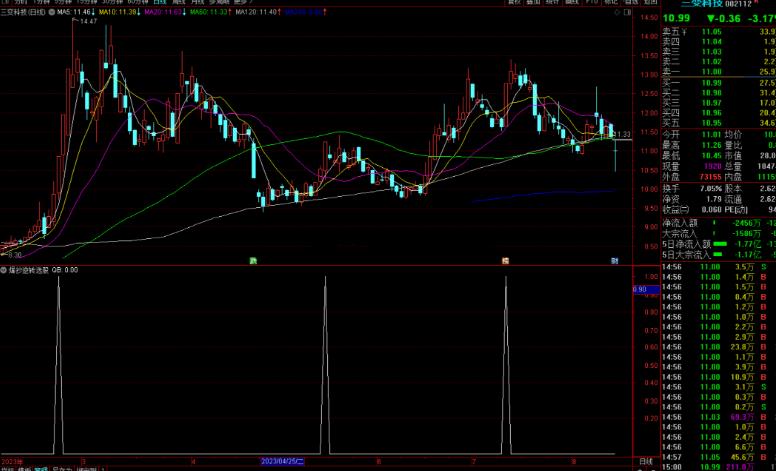Switch to the 15分钟 period tab
Viewport: 776px width, 471px height.
pos(86,2)
